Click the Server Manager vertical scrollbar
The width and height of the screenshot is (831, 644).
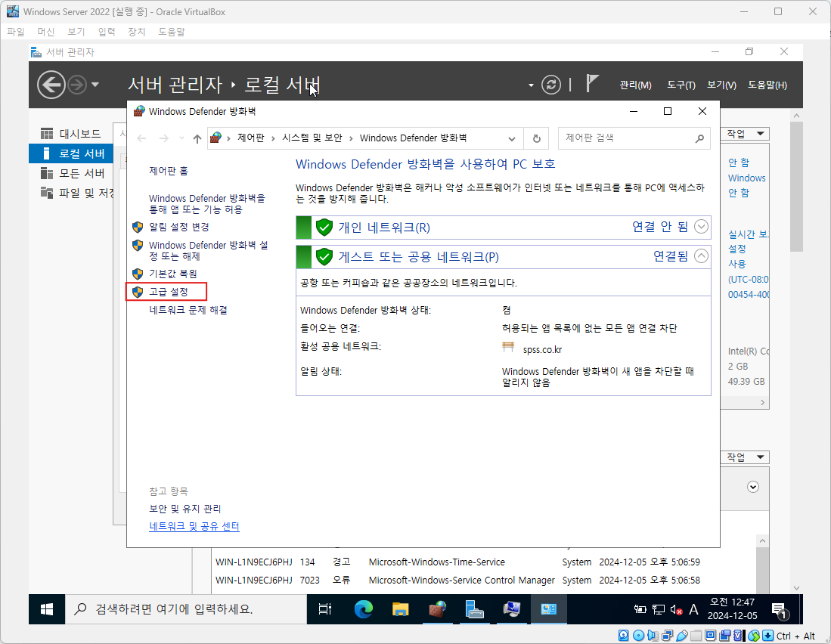click(796, 187)
